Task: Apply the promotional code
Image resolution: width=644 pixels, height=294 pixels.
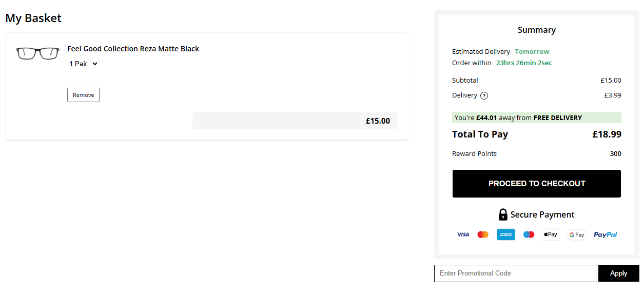Action: point(618,273)
